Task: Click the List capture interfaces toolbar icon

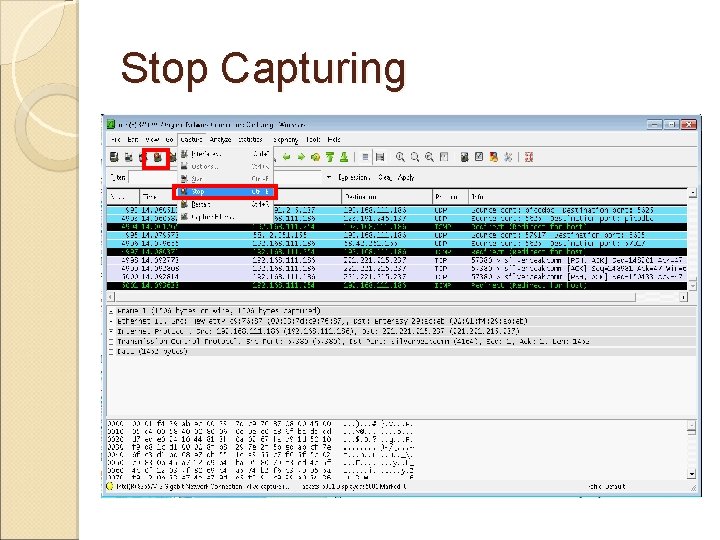Action: (x=114, y=158)
